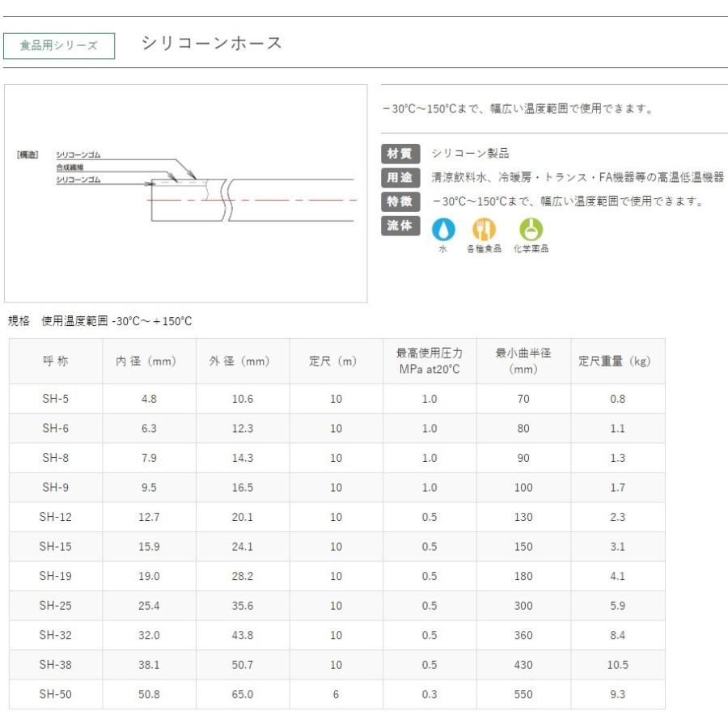This screenshot has height=728, width=728.
Task: Click the 食品用シリーズ category button
Action: pos(59,45)
